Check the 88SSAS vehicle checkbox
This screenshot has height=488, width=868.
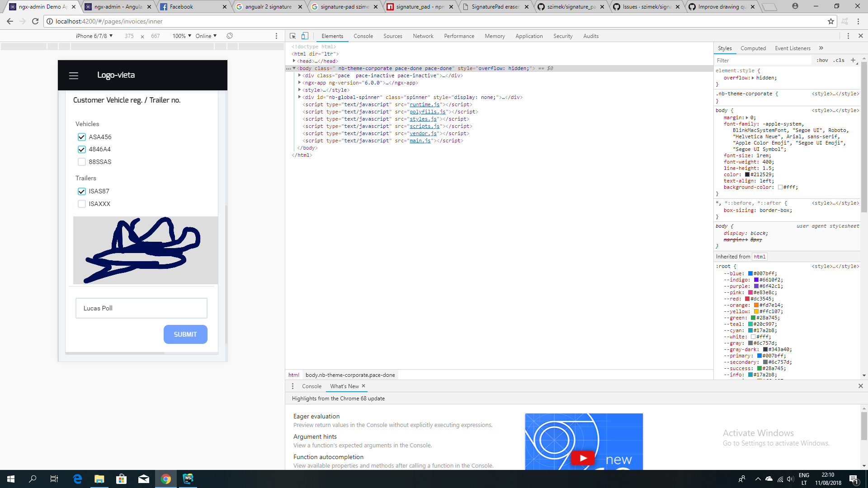[x=82, y=162]
